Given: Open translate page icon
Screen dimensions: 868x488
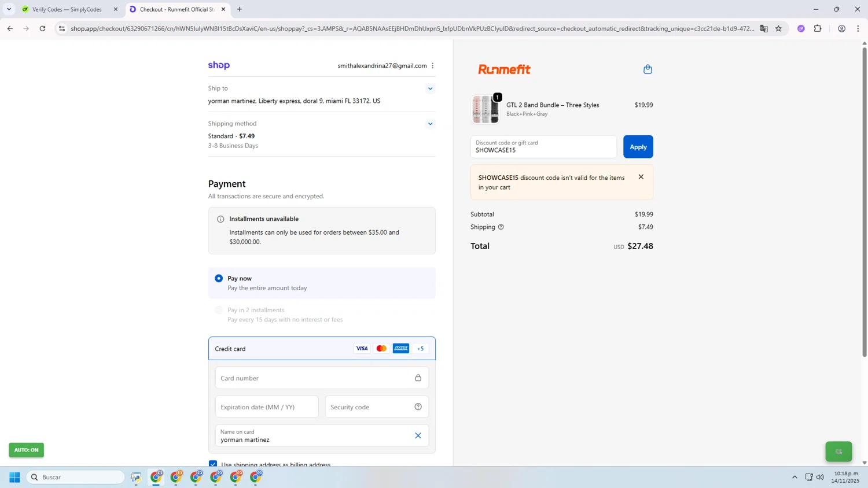Looking at the screenshot, I should coord(764,28).
